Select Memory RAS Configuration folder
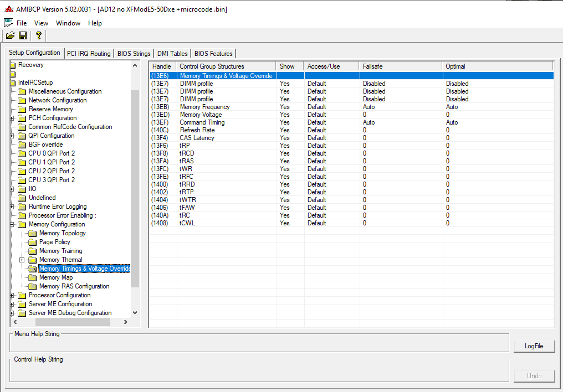 74,286
